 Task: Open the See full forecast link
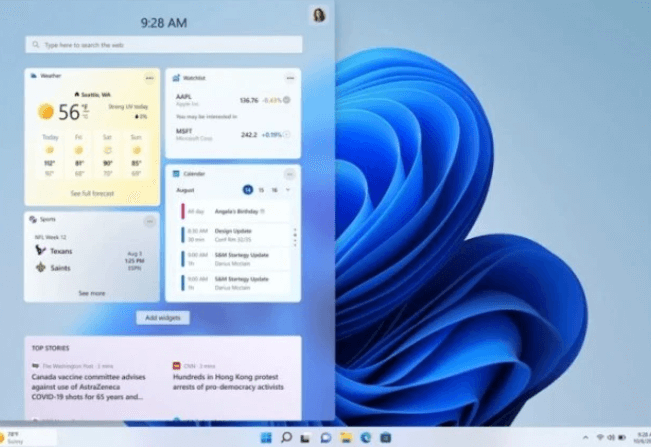tap(92, 193)
